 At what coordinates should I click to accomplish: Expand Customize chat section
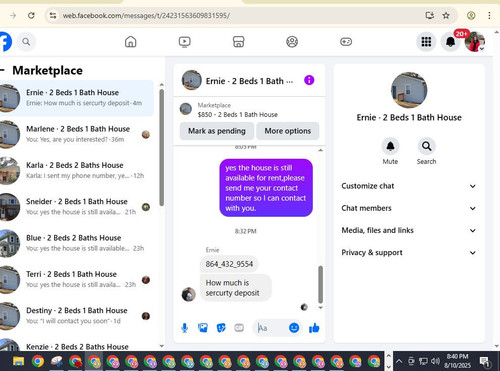tap(409, 186)
